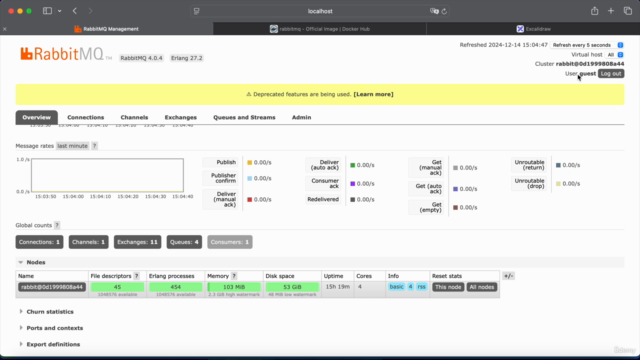Close the RabbitMQ Management tab
The width and height of the screenshot is (640, 360).
tap(5, 29)
